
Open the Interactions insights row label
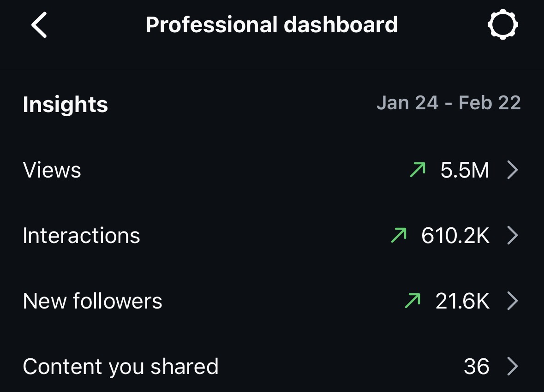click(x=81, y=236)
